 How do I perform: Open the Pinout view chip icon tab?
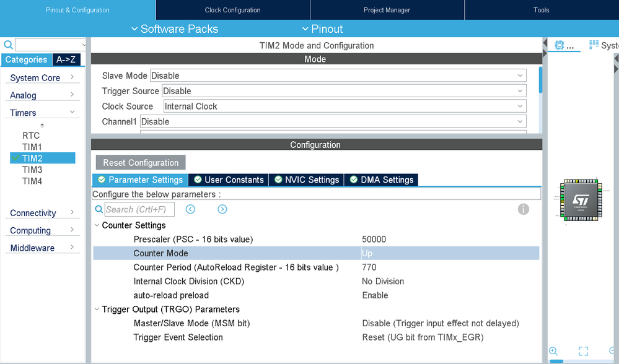564,45
